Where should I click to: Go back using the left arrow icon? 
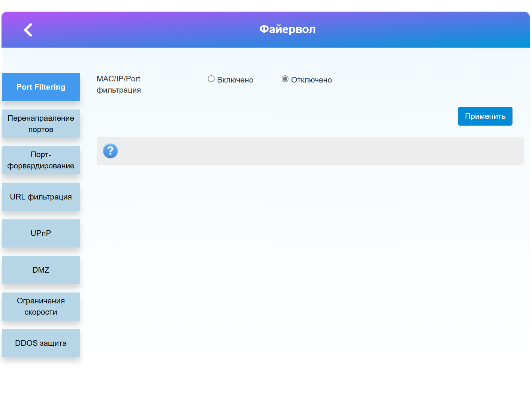point(28,30)
